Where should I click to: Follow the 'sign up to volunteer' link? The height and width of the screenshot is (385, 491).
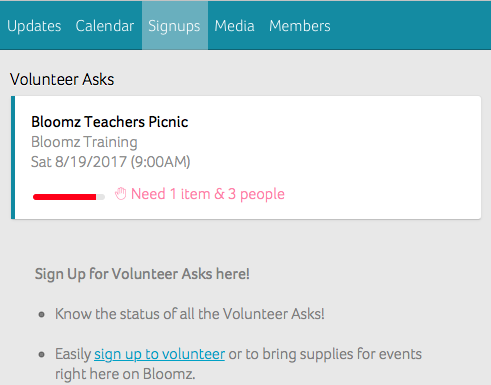[x=159, y=354]
